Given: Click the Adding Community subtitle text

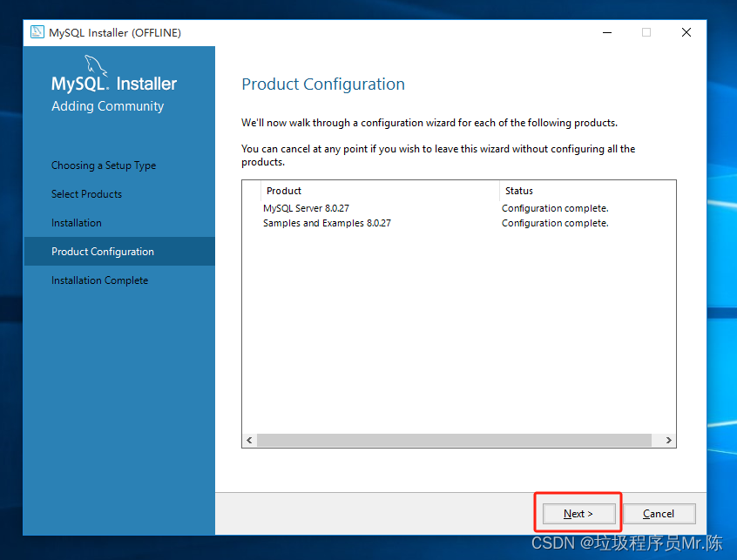Looking at the screenshot, I should (108, 106).
